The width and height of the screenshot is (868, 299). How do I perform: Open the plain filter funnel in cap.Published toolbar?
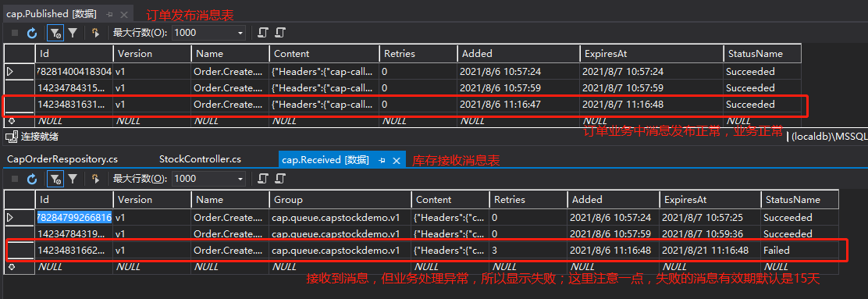(73, 33)
